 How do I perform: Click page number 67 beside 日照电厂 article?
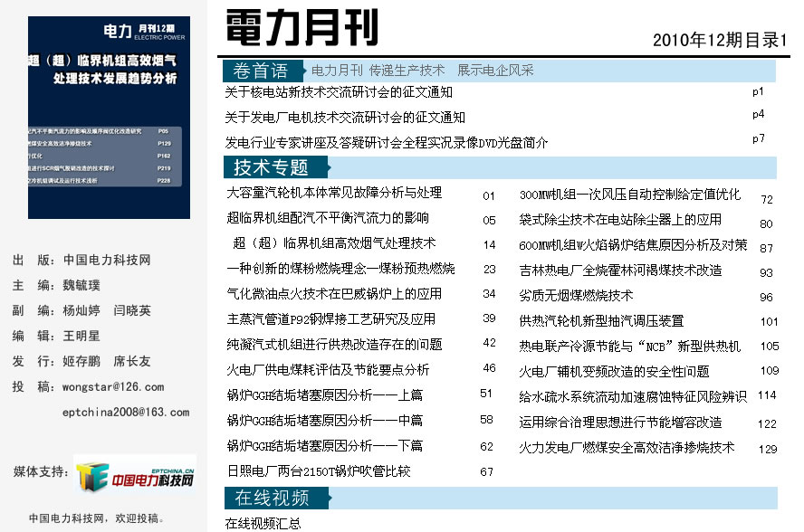tap(486, 471)
